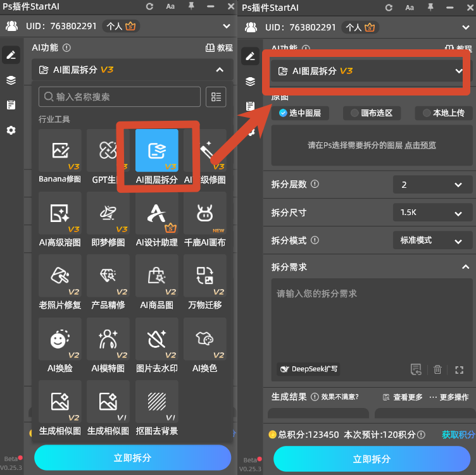Refresh the right StartAI panel

(x=389, y=8)
